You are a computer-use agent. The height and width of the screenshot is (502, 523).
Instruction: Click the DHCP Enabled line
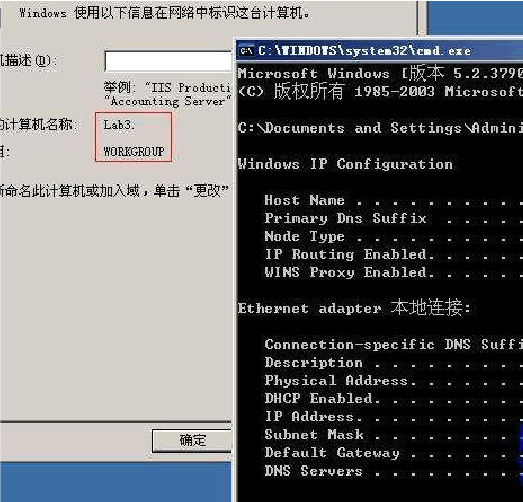pyautogui.click(x=394, y=399)
